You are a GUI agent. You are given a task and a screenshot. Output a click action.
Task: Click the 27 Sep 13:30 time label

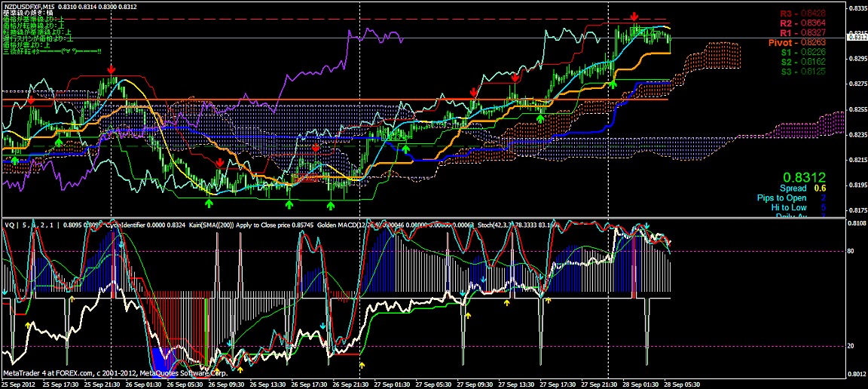516,384
